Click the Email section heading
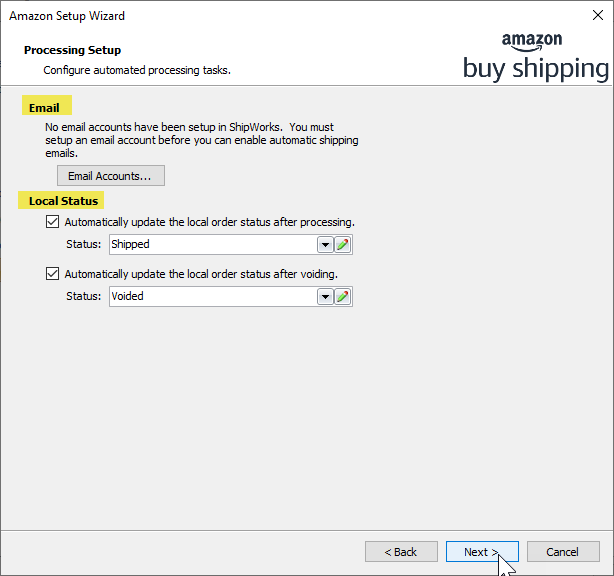The width and height of the screenshot is (614, 576). pyautogui.click(x=44, y=108)
